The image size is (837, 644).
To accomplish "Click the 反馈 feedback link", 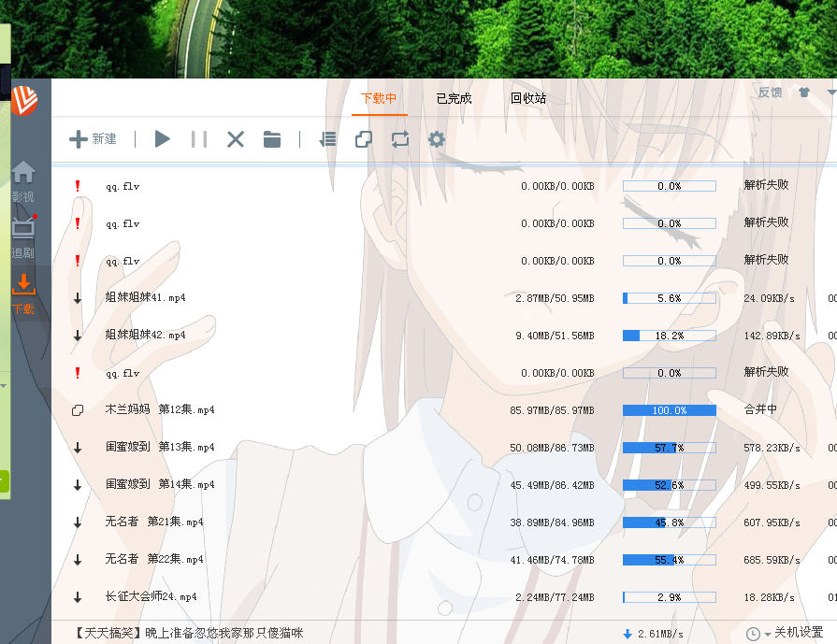I will click(x=770, y=93).
